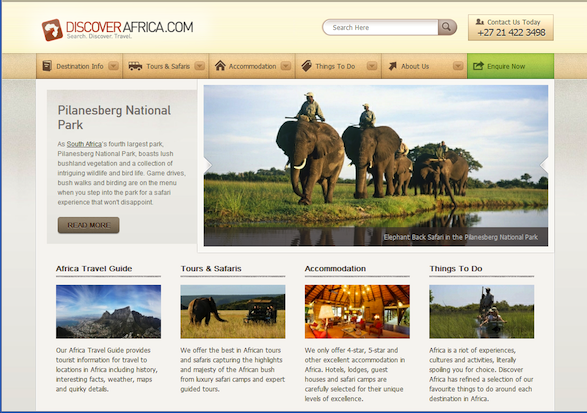Follow the South Africa link
This screenshot has height=413, width=587.
84,144
